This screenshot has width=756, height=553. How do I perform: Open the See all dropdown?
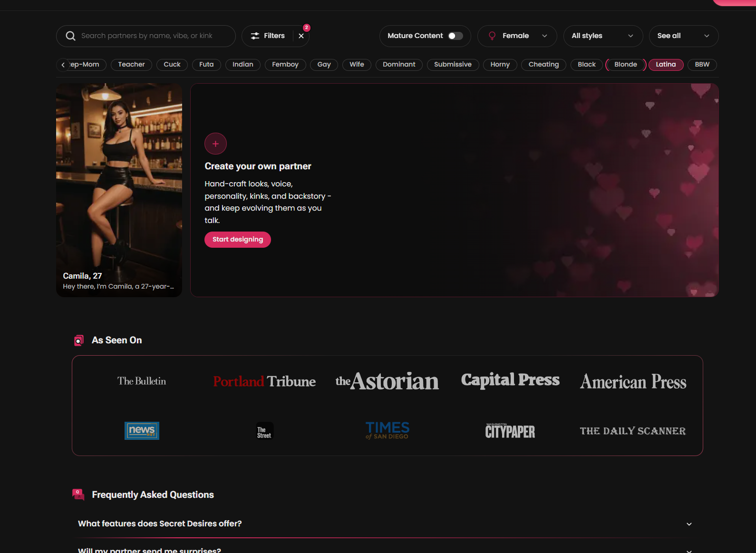point(683,36)
